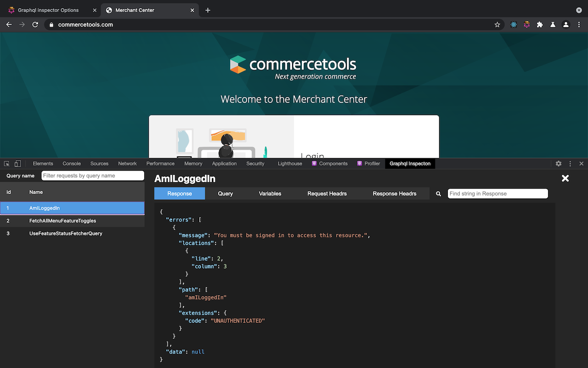The width and height of the screenshot is (588, 368).
Task: Toggle the device toolbar icon
Action: 17,163
